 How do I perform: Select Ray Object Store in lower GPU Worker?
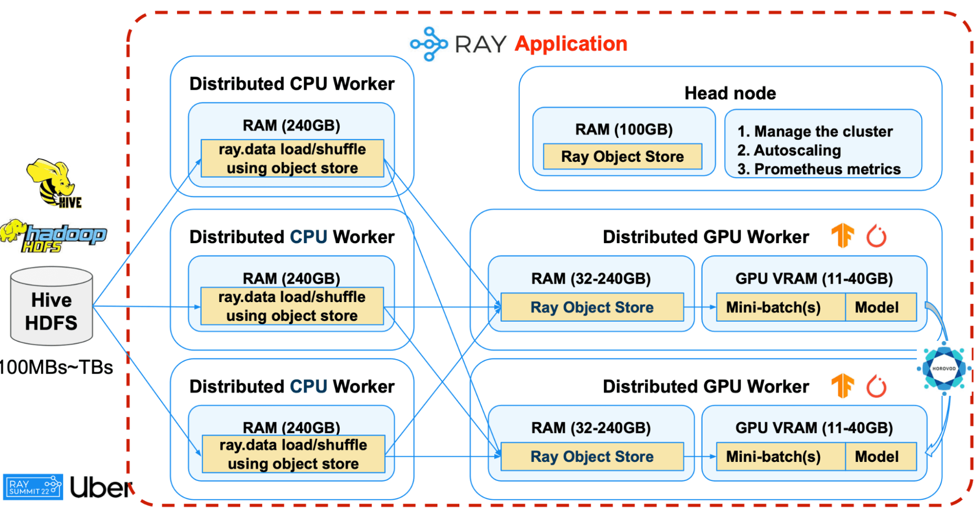(x=592, y=457)
